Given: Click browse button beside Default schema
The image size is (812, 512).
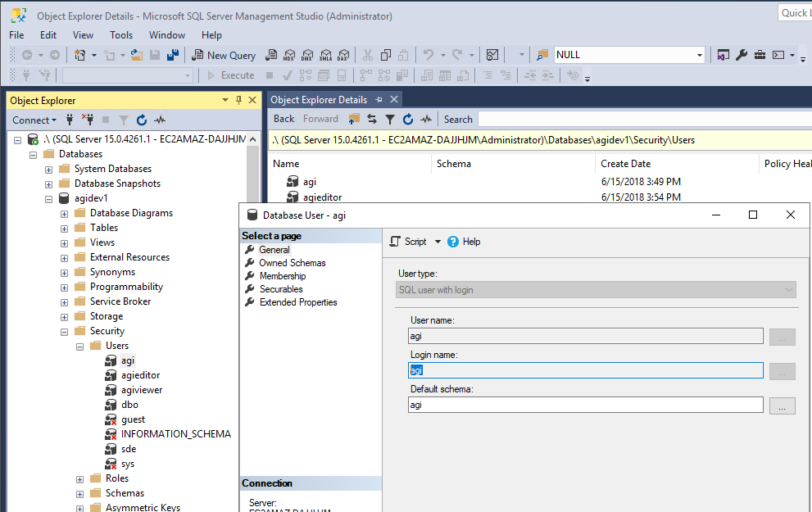Looking at the screenshot, I should tap(782, 406).
